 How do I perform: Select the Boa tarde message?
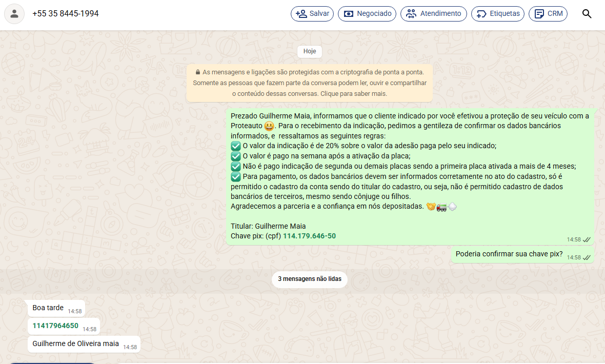(48, 308)
